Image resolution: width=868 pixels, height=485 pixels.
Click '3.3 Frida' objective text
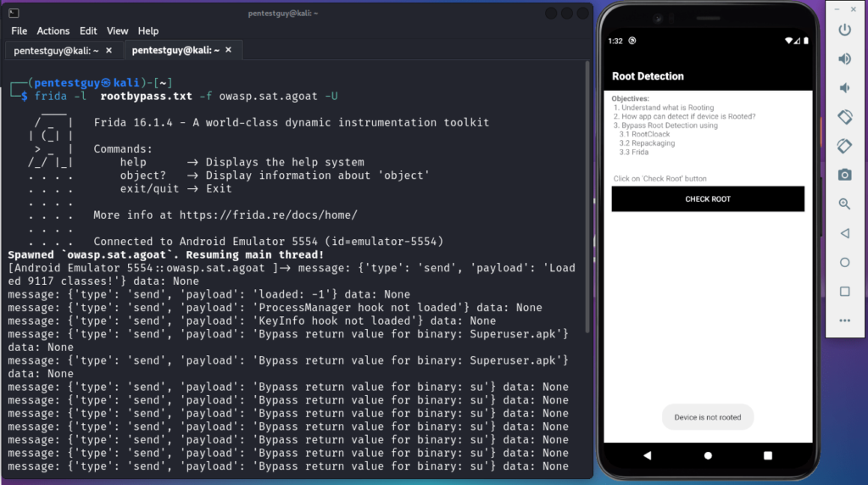tap(634, 152)
